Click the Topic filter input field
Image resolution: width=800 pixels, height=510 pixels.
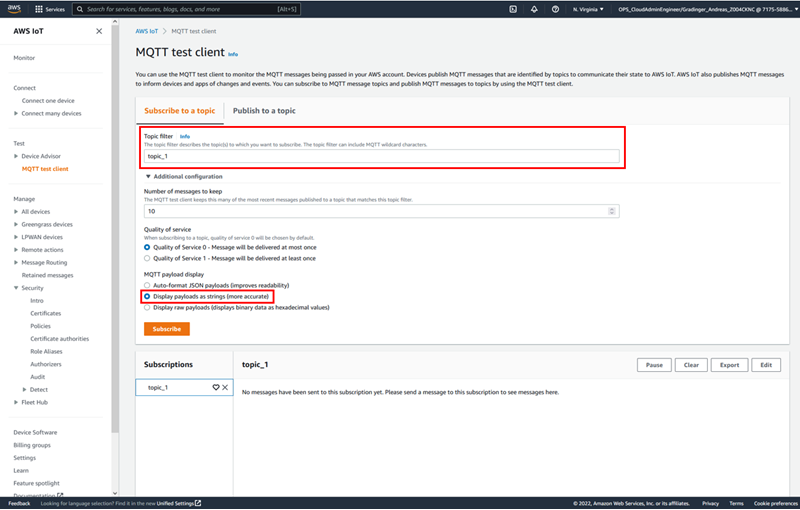(x=381, y=157)
